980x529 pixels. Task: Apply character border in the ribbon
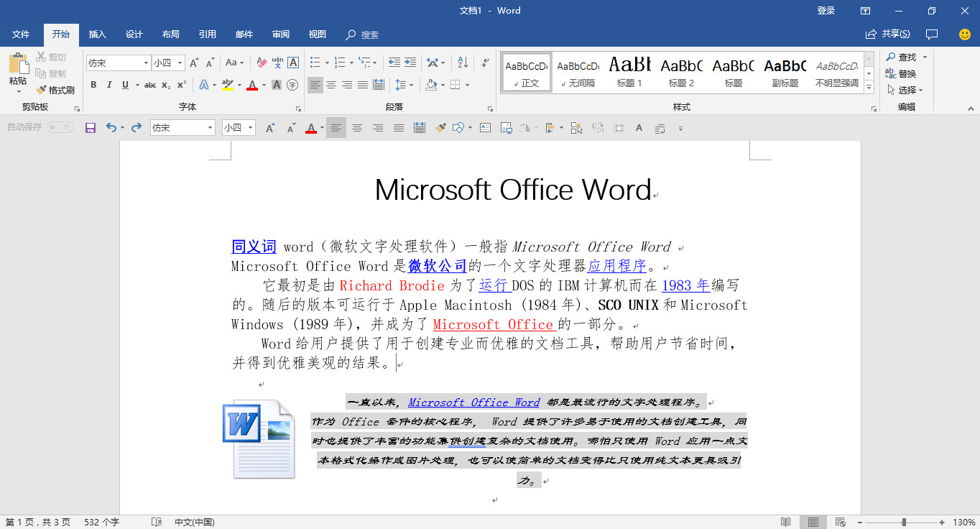tap(293, 63)
